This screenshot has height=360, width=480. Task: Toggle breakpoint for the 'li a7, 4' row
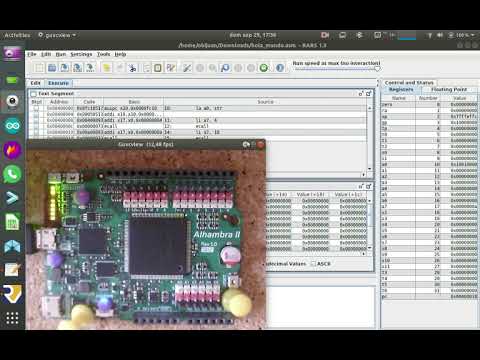36,120
